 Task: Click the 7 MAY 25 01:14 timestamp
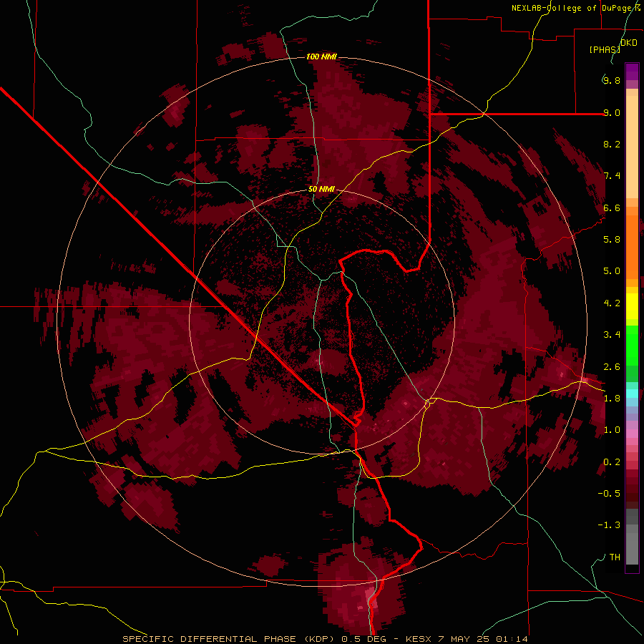pyautogui.click(x=484, y=639)
